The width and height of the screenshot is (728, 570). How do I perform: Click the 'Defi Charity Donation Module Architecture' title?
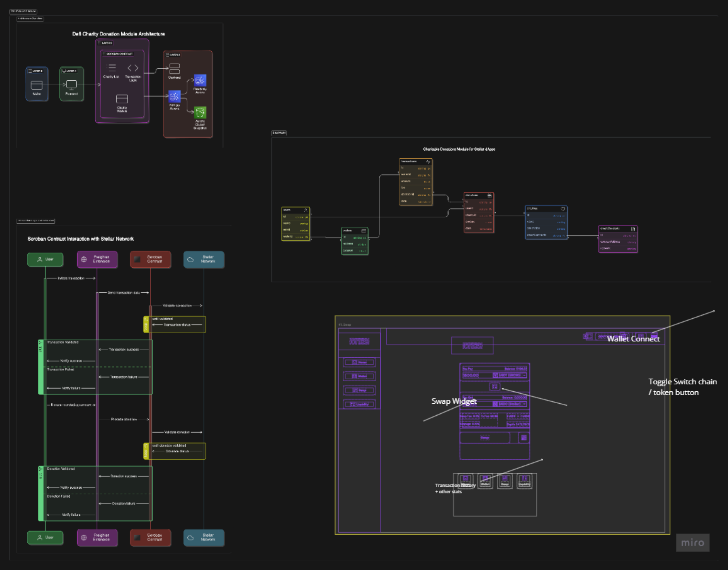[x=119, y=34]
